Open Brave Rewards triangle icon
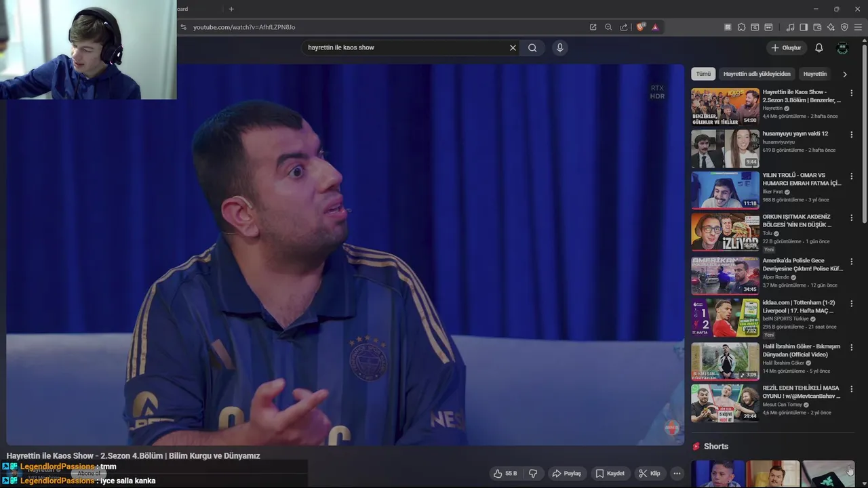868x488 pixels. coord(655,27)
